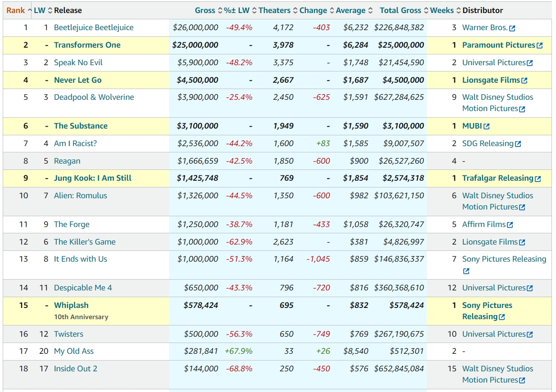Open The Substance release link

click(81, 126)
